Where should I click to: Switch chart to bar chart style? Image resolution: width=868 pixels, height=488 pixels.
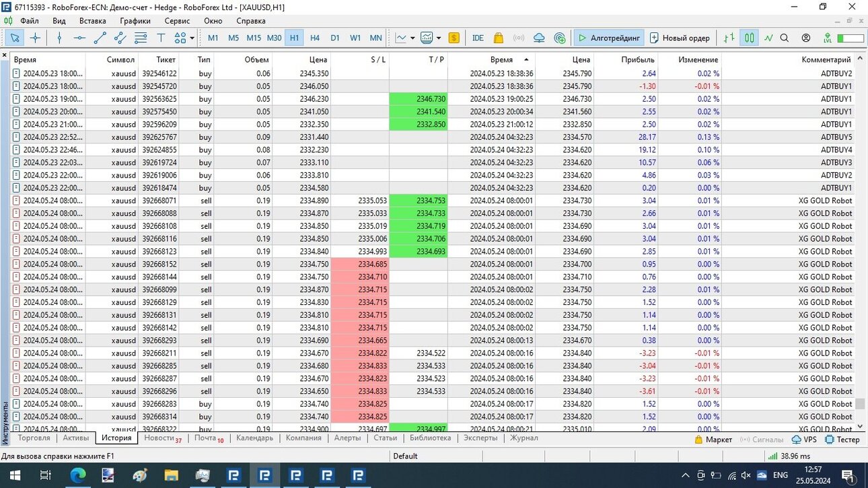[729, 38]
